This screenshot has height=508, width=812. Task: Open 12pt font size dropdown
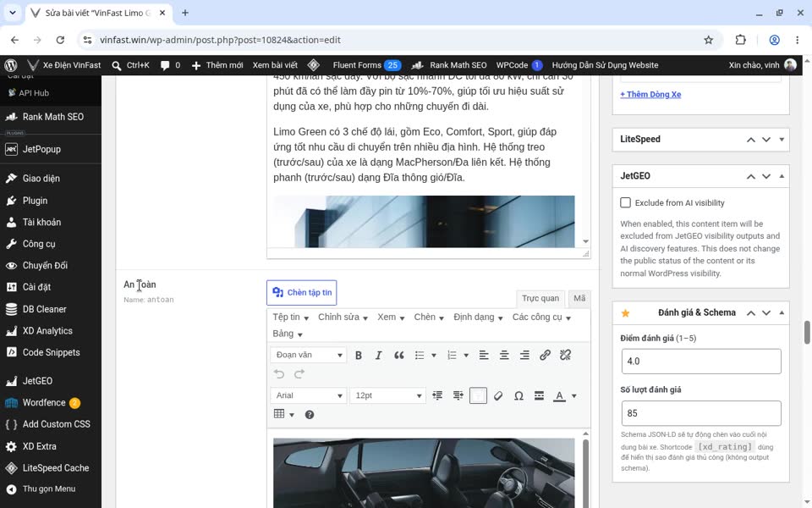[387, 395]
